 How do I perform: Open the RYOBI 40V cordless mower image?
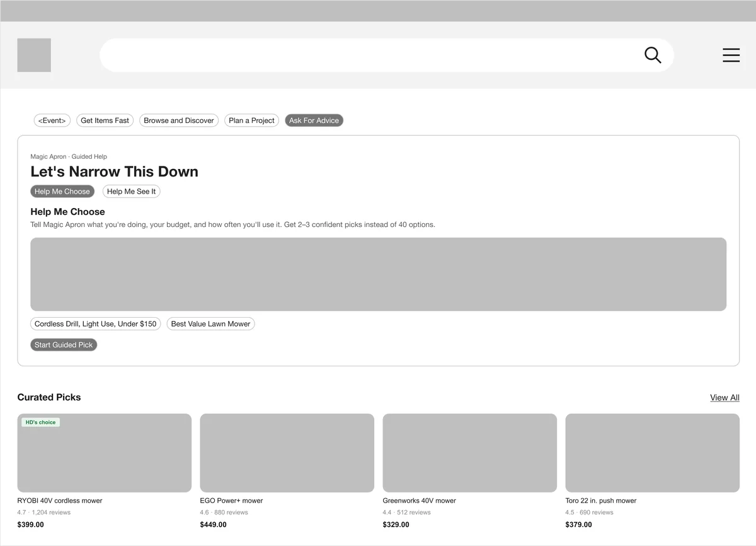pyautogui.click(x=105, y=453)
